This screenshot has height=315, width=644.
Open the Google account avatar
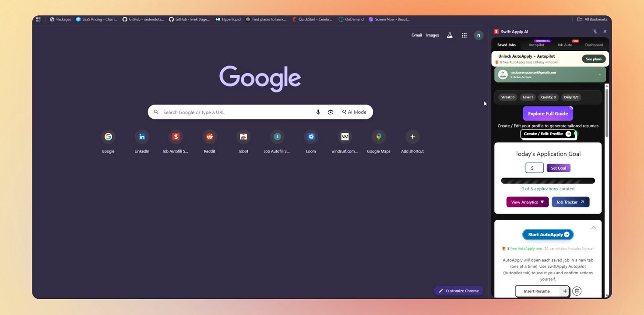pyautogui.click(x=479, y=35)
